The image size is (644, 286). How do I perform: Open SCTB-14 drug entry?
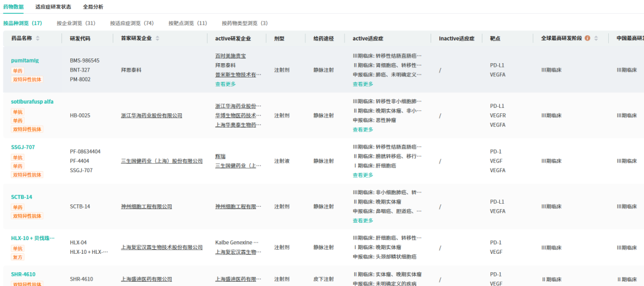pyautogui.click(x=21, y=197)
